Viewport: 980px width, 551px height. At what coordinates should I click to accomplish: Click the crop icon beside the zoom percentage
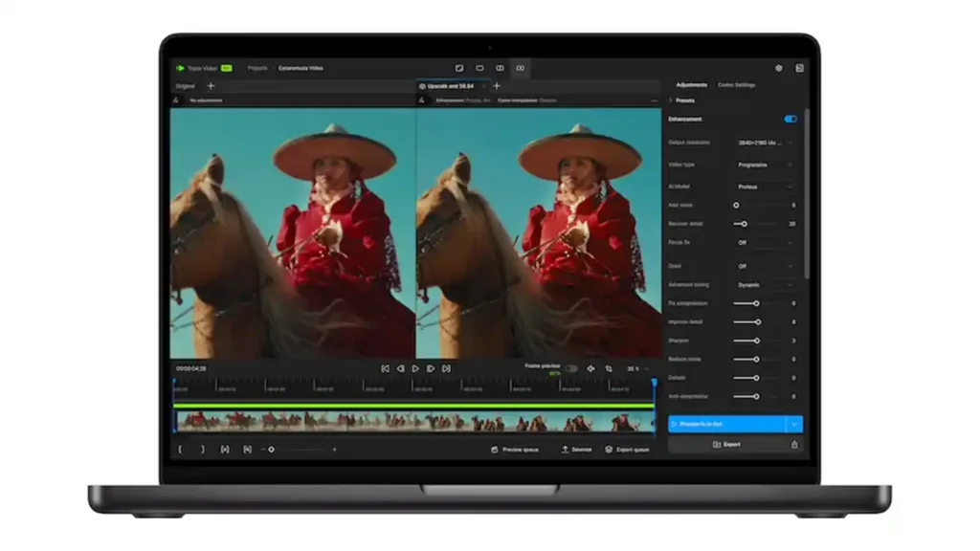click(609, 368)
